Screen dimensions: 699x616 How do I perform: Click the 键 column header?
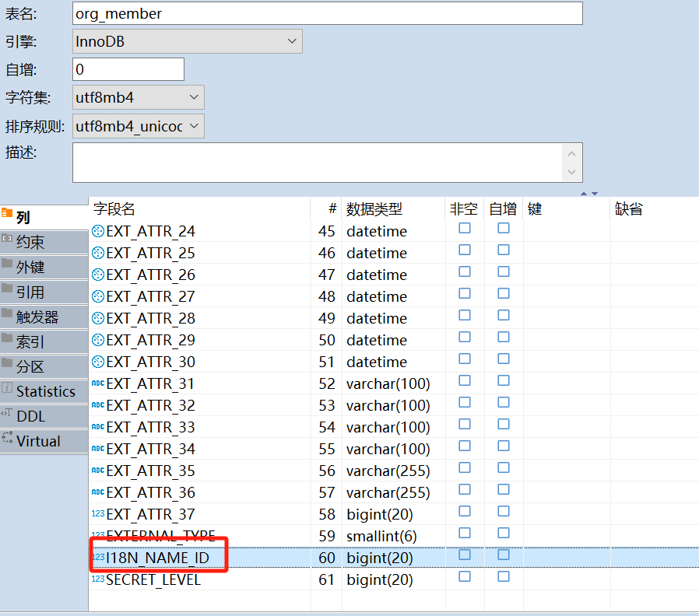point(566,209)
